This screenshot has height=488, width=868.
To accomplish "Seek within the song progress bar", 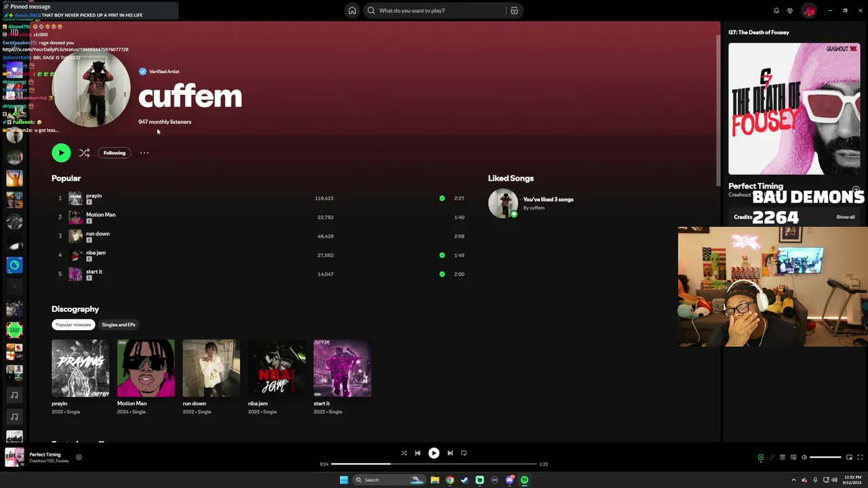I will (x=434, y=464).
